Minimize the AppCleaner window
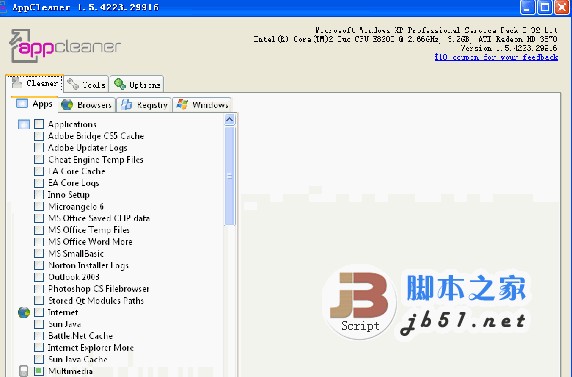The width and height of the screenshot is (572, 377). click(x=527, y=7)
